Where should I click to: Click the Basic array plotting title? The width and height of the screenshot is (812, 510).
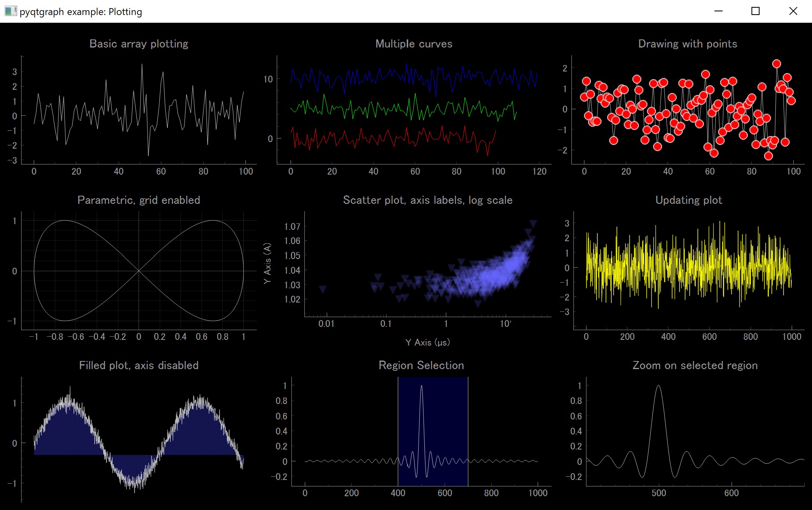[x=139, y=43]
